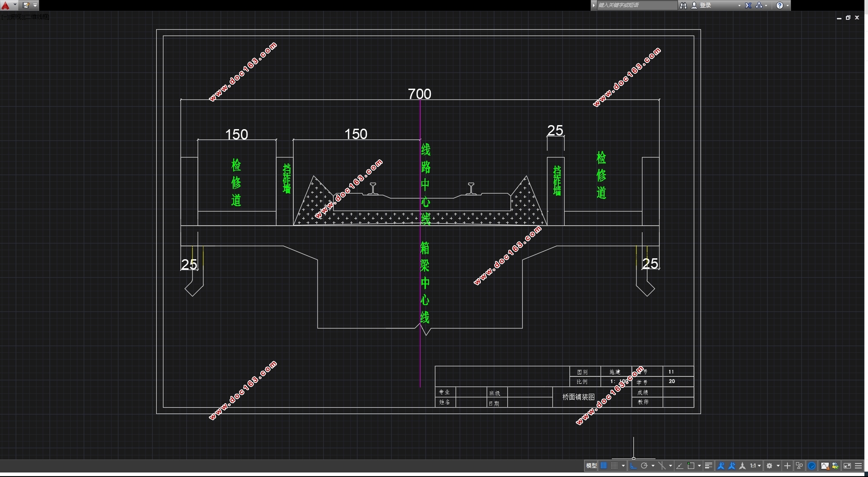Click the 模型 model space button
Viewport: 868px width, 477px height.
[591, 466]
